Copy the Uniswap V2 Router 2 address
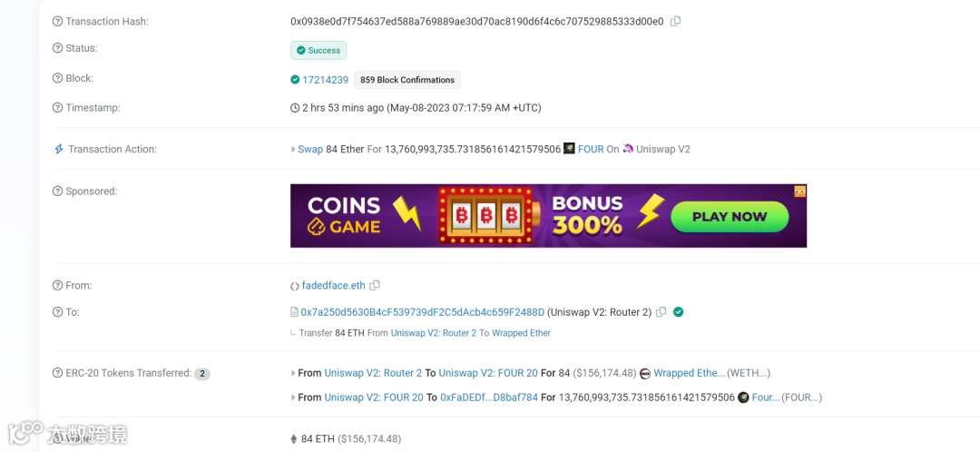Screen dimensions: 980x452 [x=661, y=312]
